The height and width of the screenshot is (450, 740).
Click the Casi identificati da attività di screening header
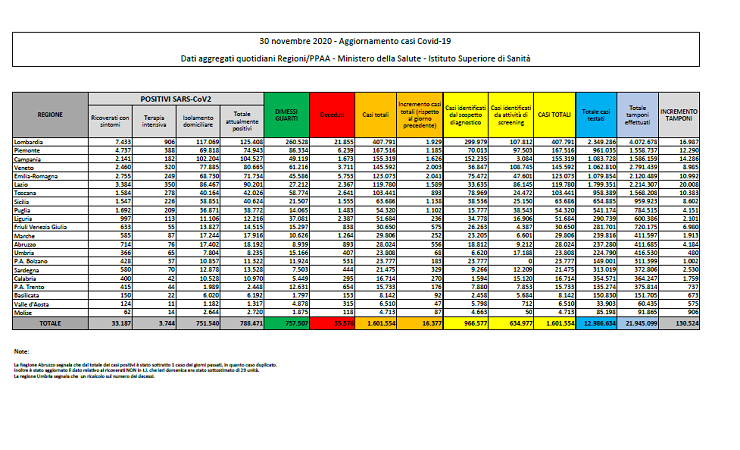point(511,115)
